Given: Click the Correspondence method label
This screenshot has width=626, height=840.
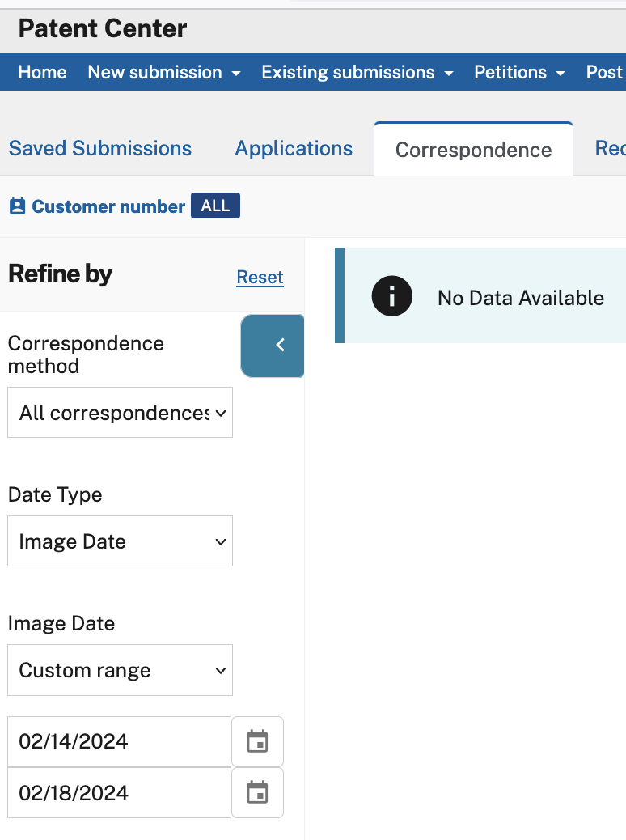Looking at the screenshot, I should tap(86, 354).
